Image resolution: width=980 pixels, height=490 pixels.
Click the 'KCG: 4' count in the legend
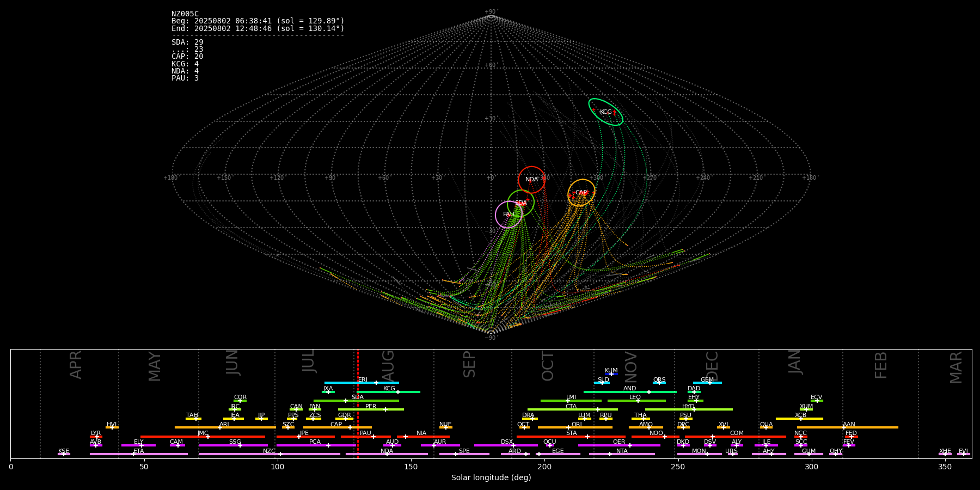pyautogui.click(x=185, y=64)
